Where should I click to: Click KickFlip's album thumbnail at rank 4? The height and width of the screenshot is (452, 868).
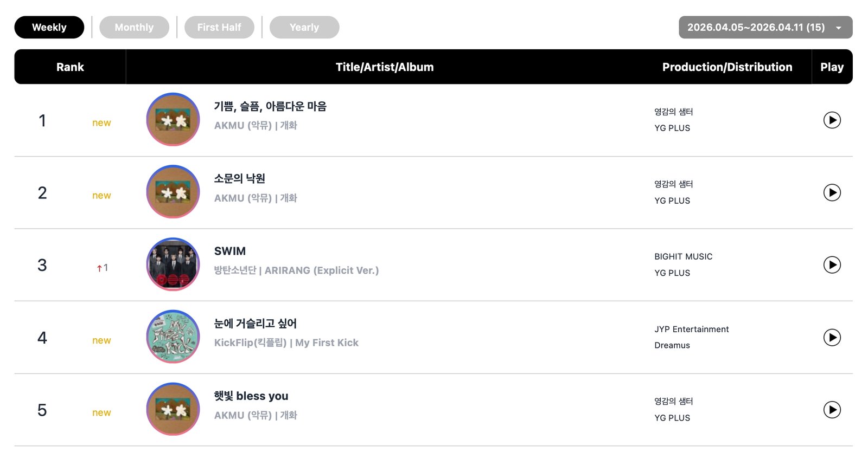[172, 337]
